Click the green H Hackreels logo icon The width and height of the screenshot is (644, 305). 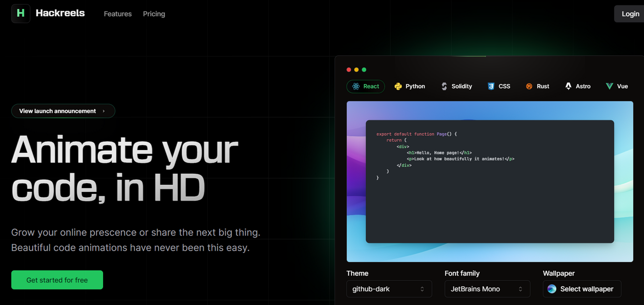point(21,14)
